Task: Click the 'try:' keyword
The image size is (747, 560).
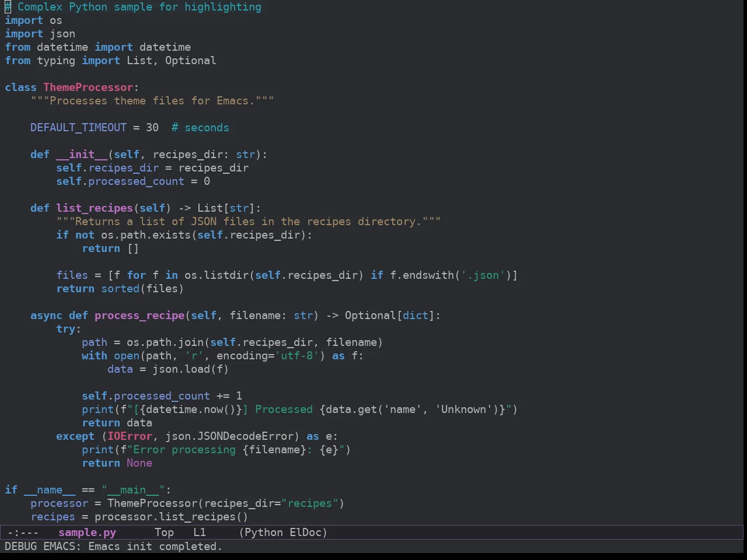Action: 68,329
